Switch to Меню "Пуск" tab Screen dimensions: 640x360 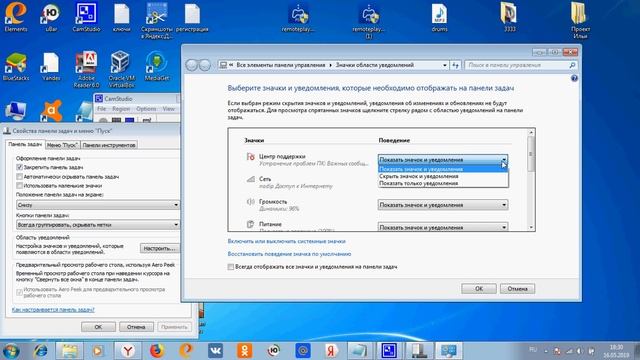pyautogui.click(x=62, y=145)
